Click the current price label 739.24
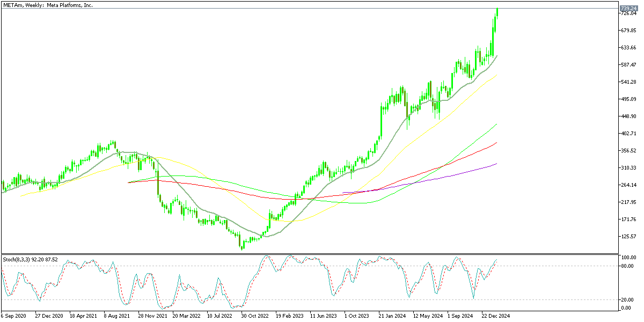644x322 pixels. (x=628, y=9)
